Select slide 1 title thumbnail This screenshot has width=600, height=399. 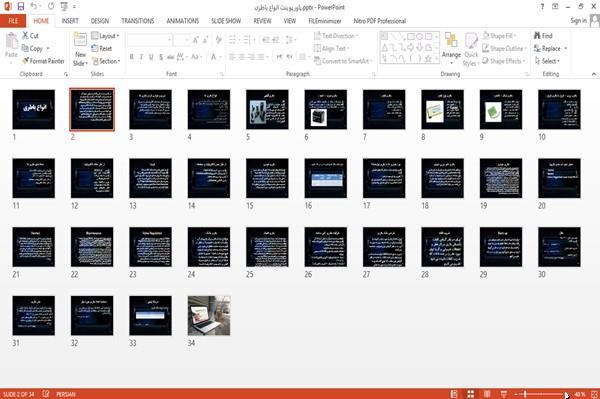[34, 109]
